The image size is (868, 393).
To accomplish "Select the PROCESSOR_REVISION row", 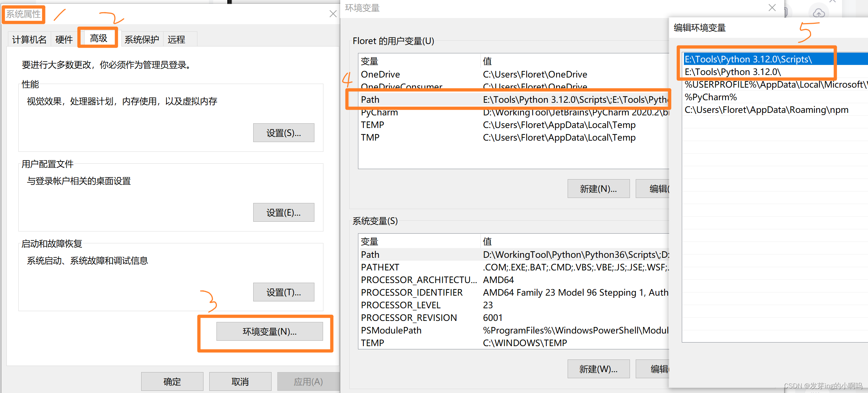I will coord(514,318).
